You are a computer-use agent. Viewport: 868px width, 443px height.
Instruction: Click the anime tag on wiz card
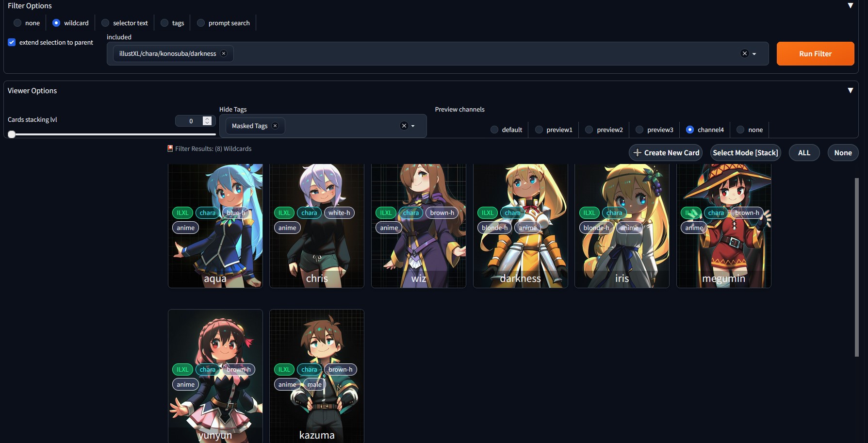pyautogui.click(x=389, y=228)
